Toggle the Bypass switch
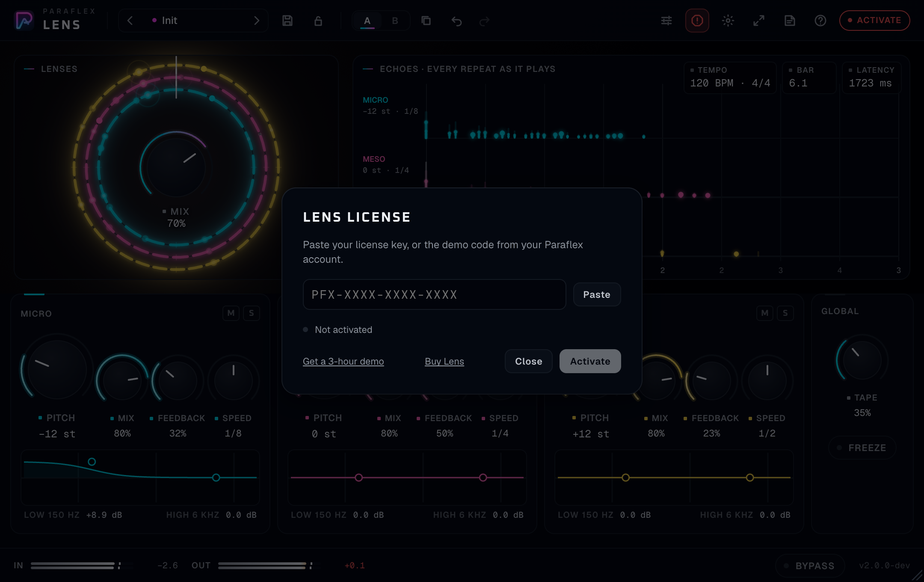The height and width of the screenshot is (582, 924). [x=810, y=566]
